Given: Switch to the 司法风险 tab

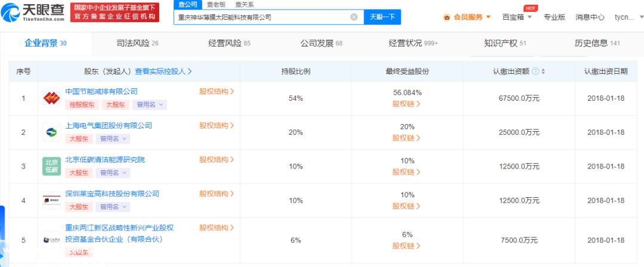Looking at the screenshot, I should 138,44.
